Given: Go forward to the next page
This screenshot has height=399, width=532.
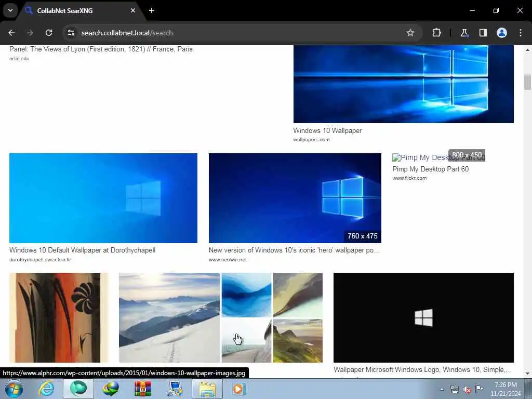Looking at the screenshot, I should [x=30, y=33].
